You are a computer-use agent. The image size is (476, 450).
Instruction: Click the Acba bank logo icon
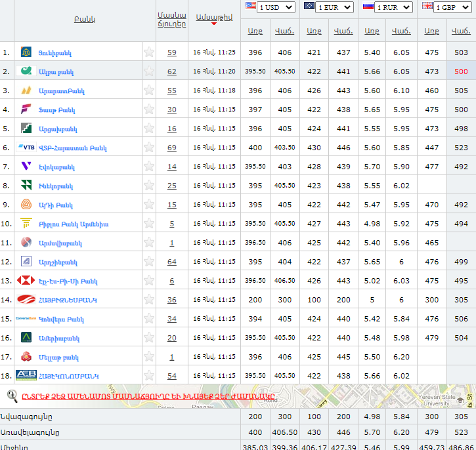(x=26, y=72)
